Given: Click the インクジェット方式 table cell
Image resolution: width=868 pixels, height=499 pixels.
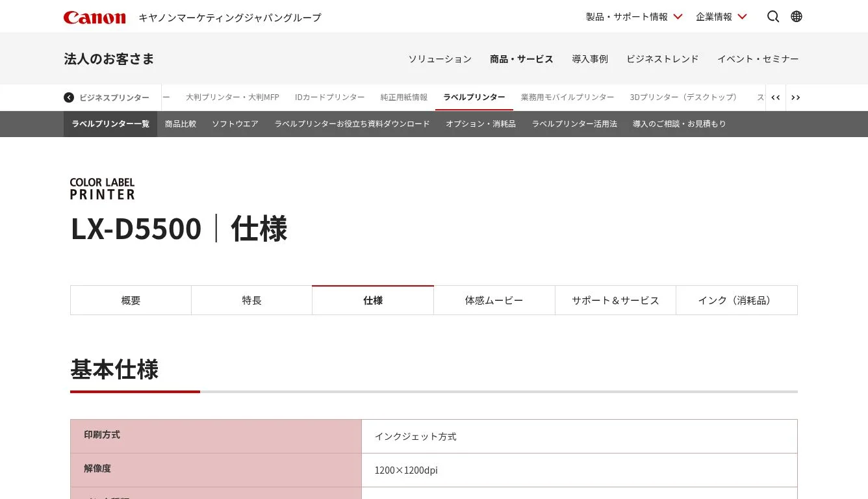Looking at the screenshot, I should 580,436.
